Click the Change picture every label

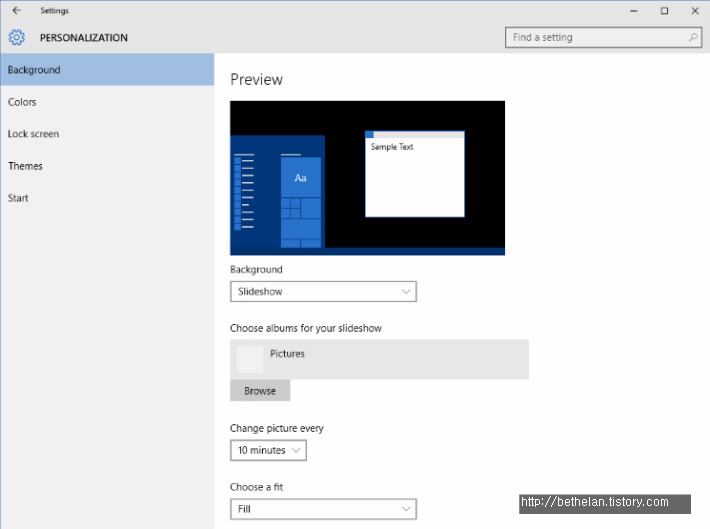[277, 428]
